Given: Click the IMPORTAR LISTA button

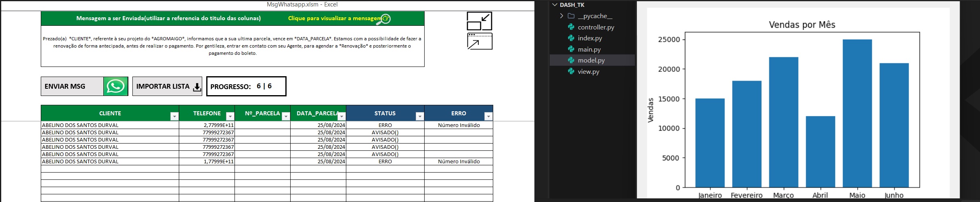Looking at the screenshot, I should tap(168, 86).
